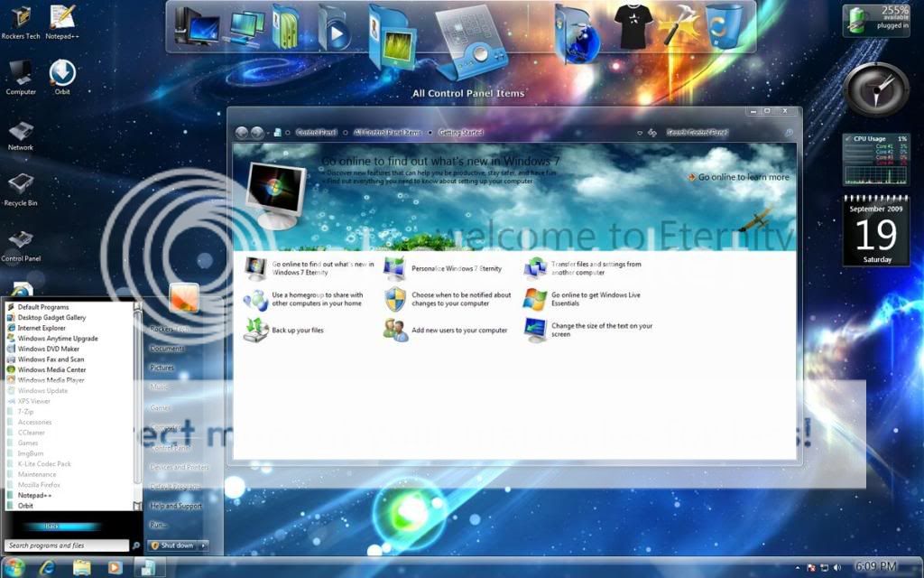Click the clock showing 6:09 PM

click(x=876, y=567)
